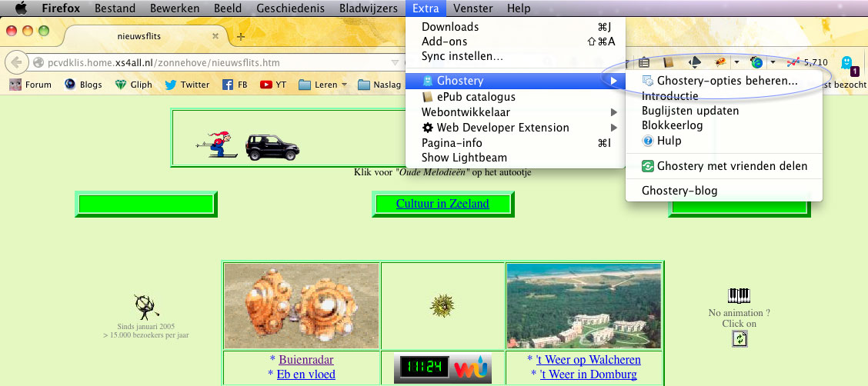
Task: Expand the Leren bookmarks folder
Action: 322,85
